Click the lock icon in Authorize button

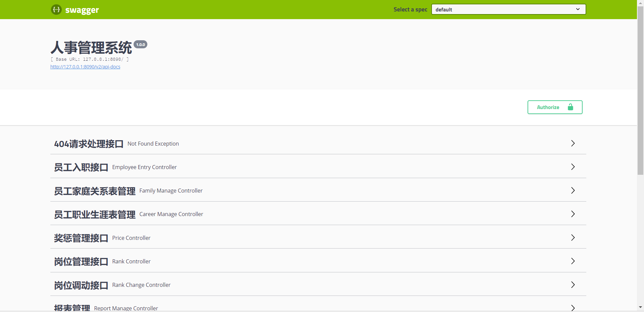click(x=570, y=107)
